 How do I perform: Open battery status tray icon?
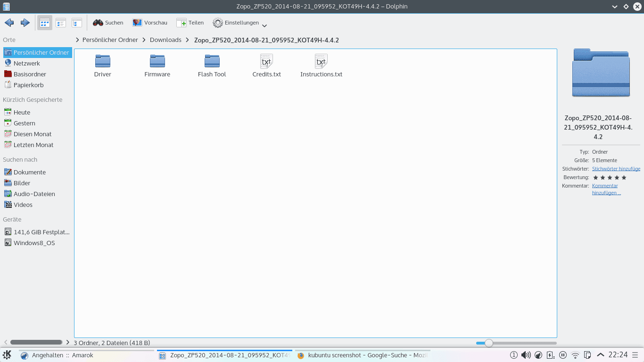click(551, 355)
